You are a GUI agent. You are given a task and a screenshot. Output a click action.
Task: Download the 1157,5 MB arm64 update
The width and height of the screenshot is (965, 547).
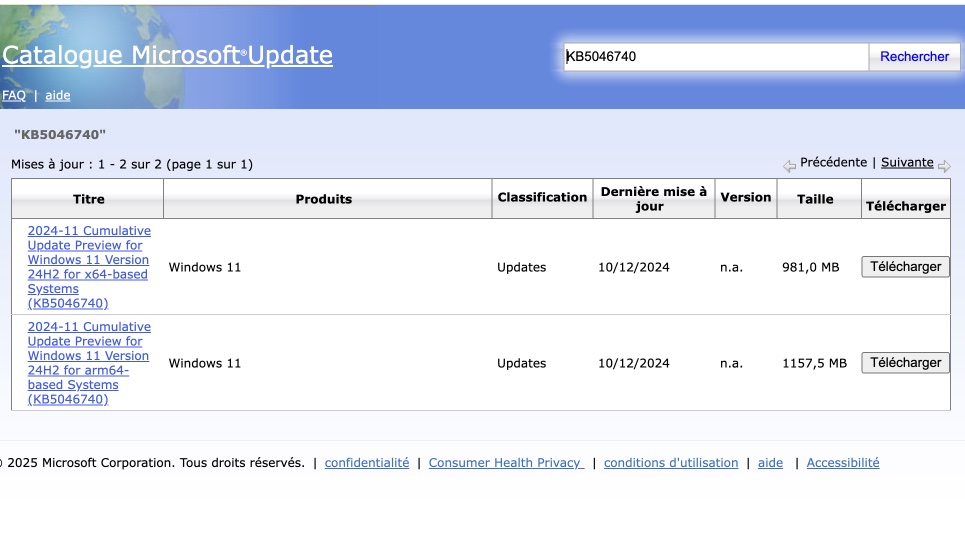point(905,363)
